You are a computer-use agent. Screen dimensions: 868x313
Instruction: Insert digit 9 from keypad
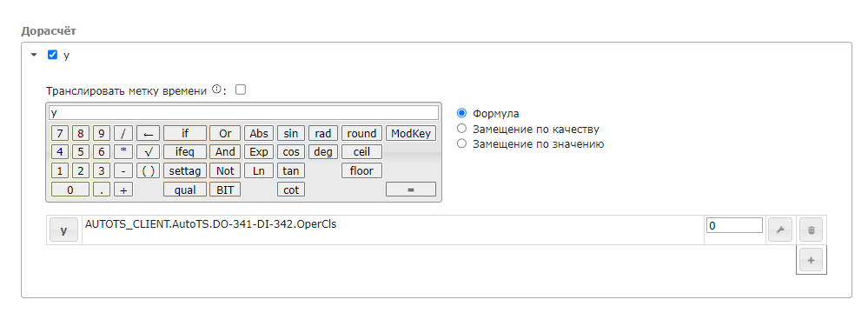[x=102, y=134]
